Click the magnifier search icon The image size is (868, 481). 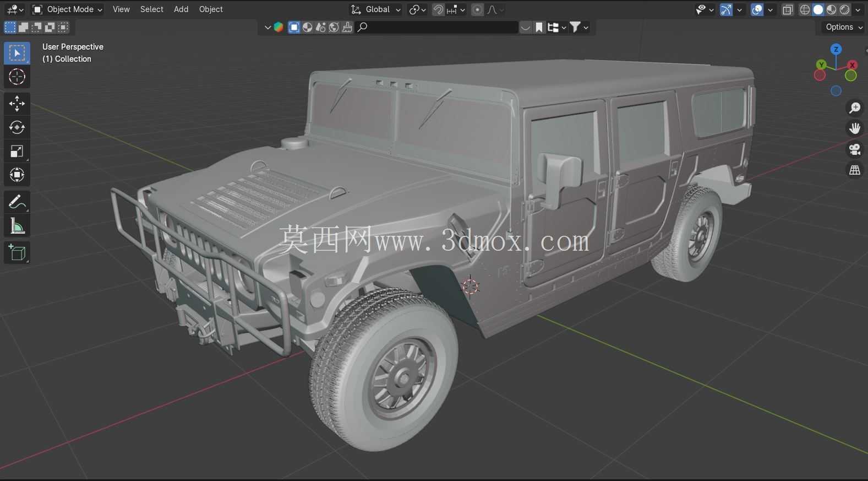[x=362, y=27]
